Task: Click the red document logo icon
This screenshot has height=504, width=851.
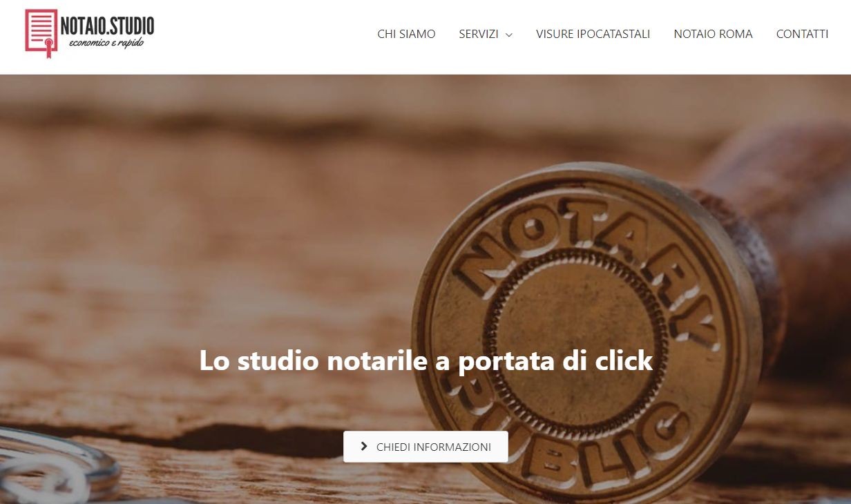Action: [x=41, y=33]
